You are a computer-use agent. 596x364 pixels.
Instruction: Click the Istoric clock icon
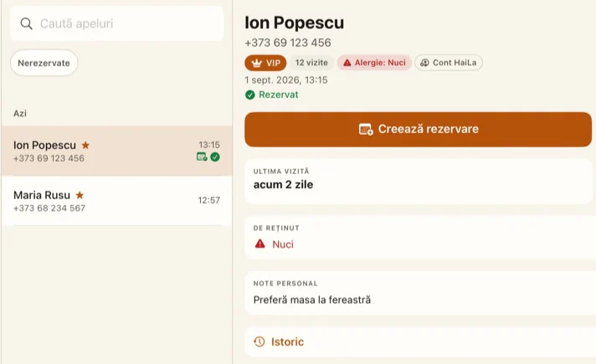coord(259,341)
